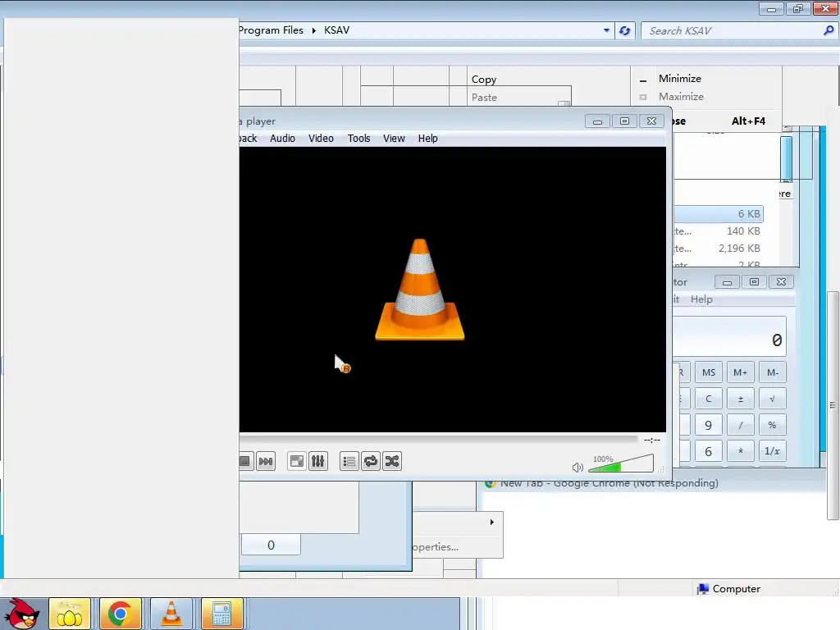
Task: Toggle VLC random shuffle mode
Action: pos(392,461)
